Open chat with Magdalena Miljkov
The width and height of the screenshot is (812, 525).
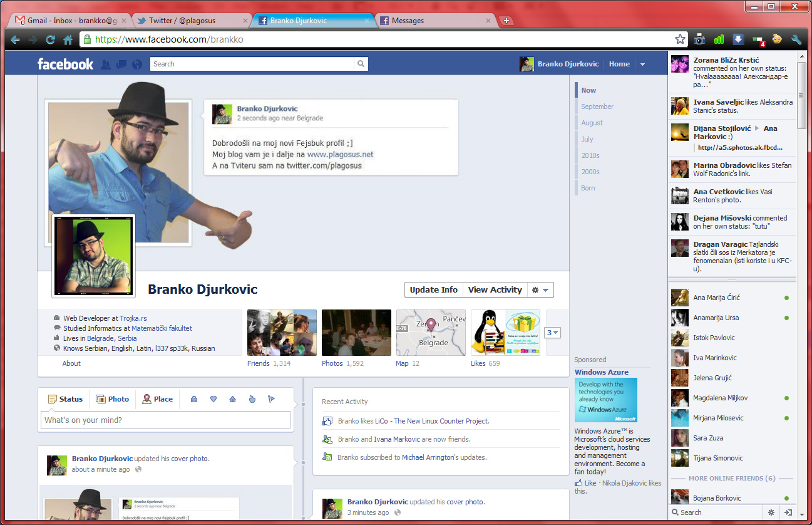[x=731, y=398]
